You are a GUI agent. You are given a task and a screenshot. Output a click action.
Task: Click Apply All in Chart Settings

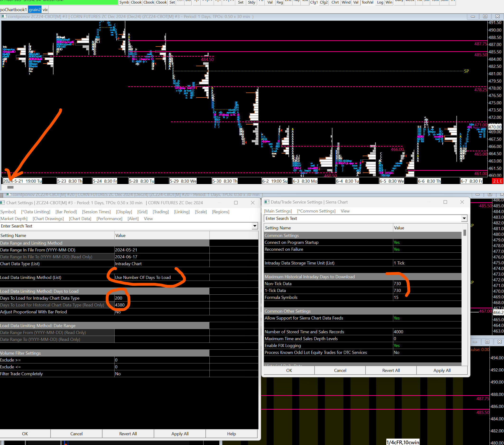tap(180, 434)
